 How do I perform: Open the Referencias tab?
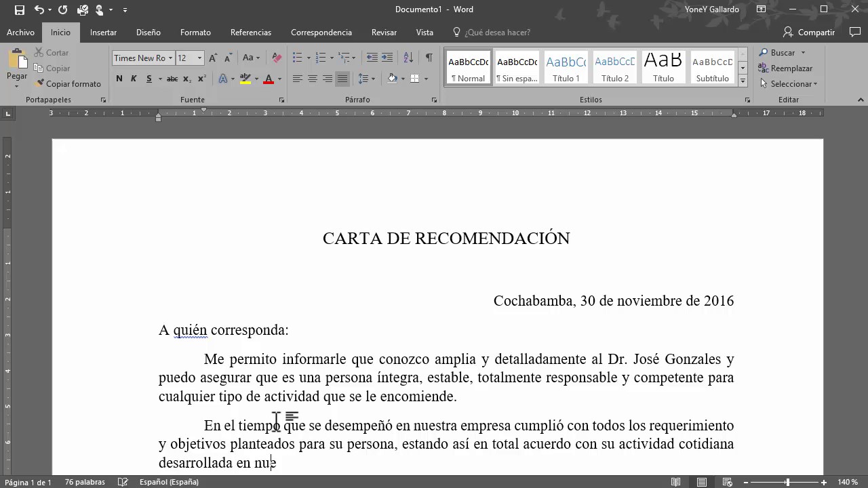click(251, 33)
